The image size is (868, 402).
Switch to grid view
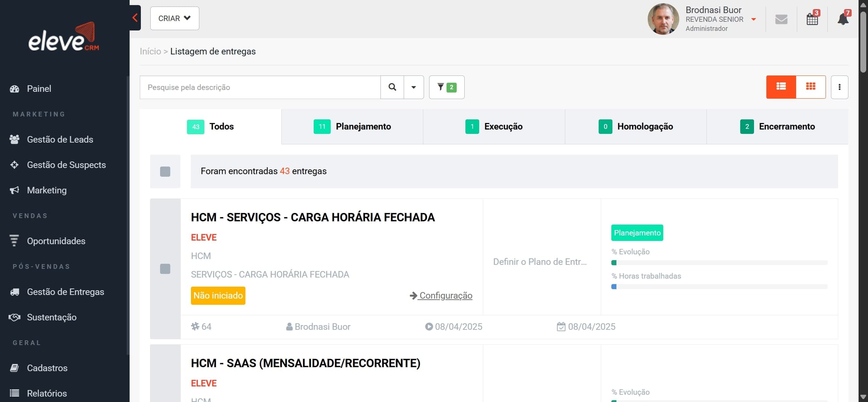[811, 87]
